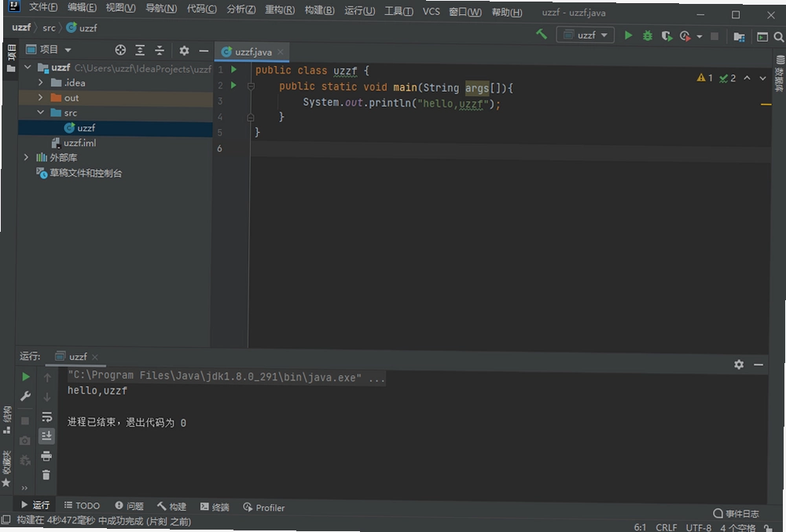Click the CRLF line separator status

click(667, 527)
